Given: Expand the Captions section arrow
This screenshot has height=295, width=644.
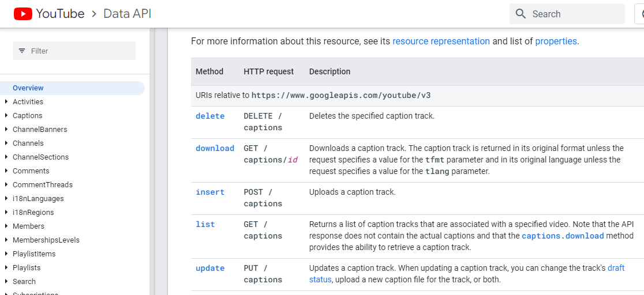Looking at the screenshot, I should [6, 116].
